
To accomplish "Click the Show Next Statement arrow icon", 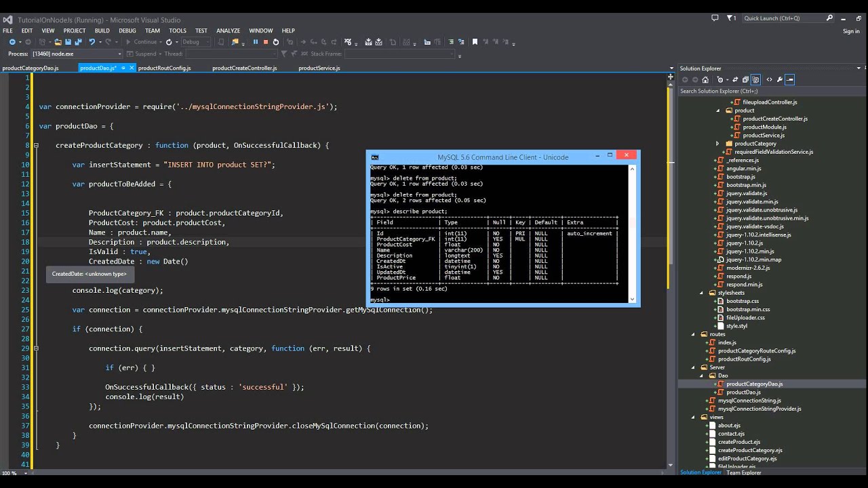I will point(303,41).
